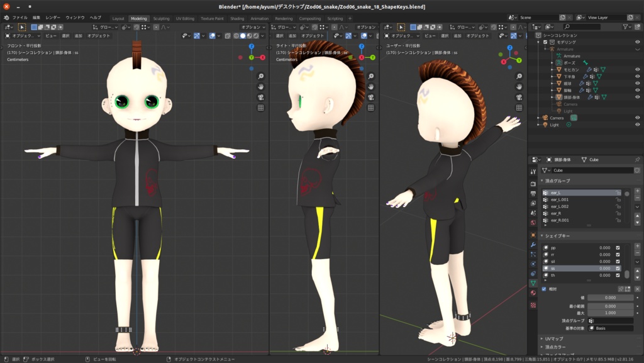Open the Modifier Properties wrench tab

[x=535, y=243]
